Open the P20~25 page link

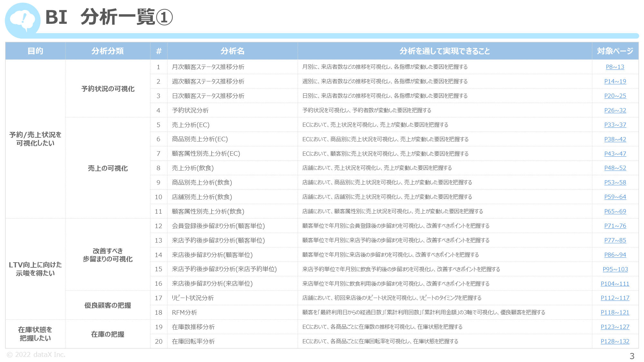[x=615, y=96]
